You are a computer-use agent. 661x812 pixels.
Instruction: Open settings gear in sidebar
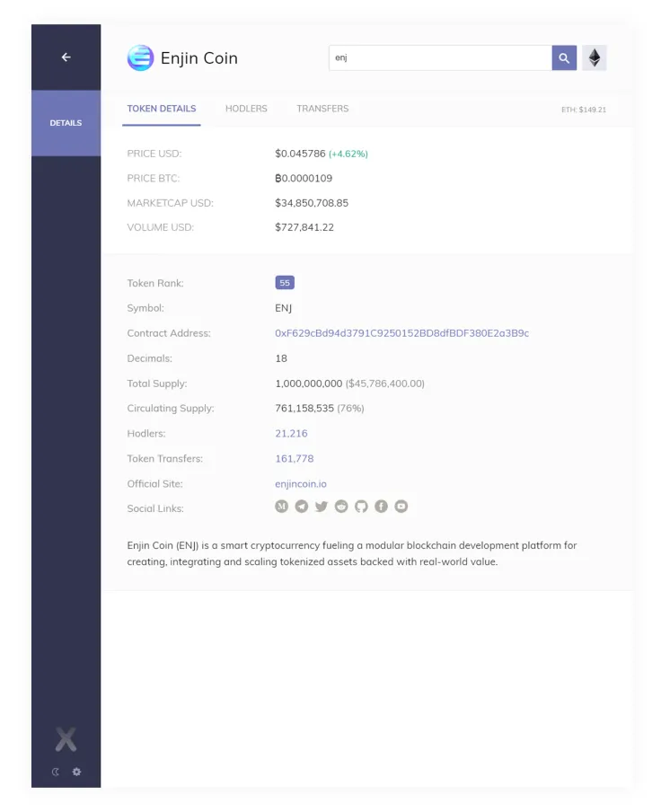tap(76, 772)
